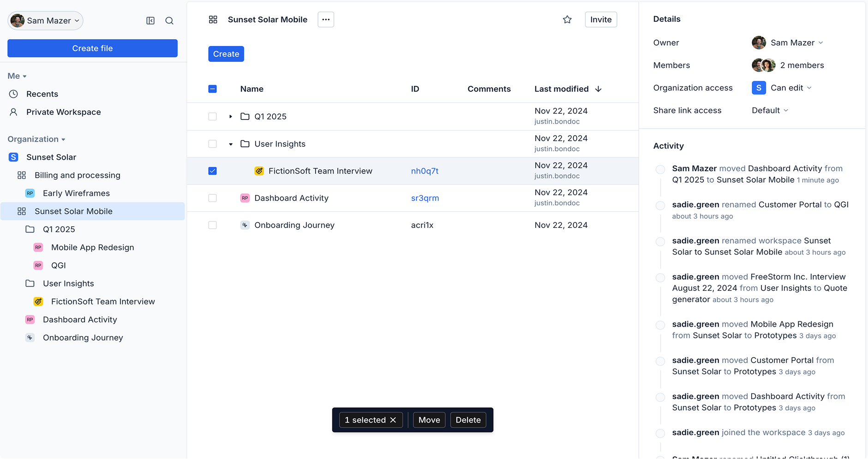
Task: Check the Dashboard Activity row checkbox
Action: tap(212, 198)
